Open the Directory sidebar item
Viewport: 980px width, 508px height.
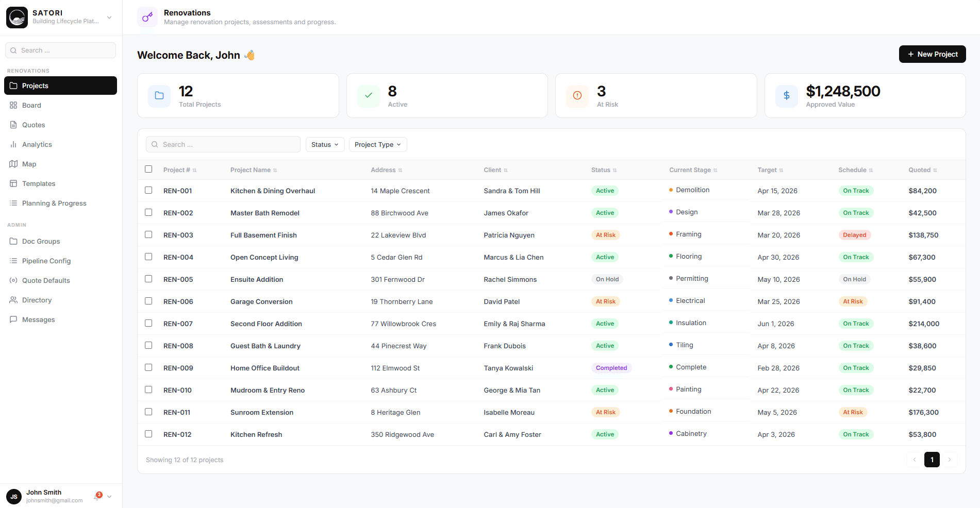tap(60, 300)
